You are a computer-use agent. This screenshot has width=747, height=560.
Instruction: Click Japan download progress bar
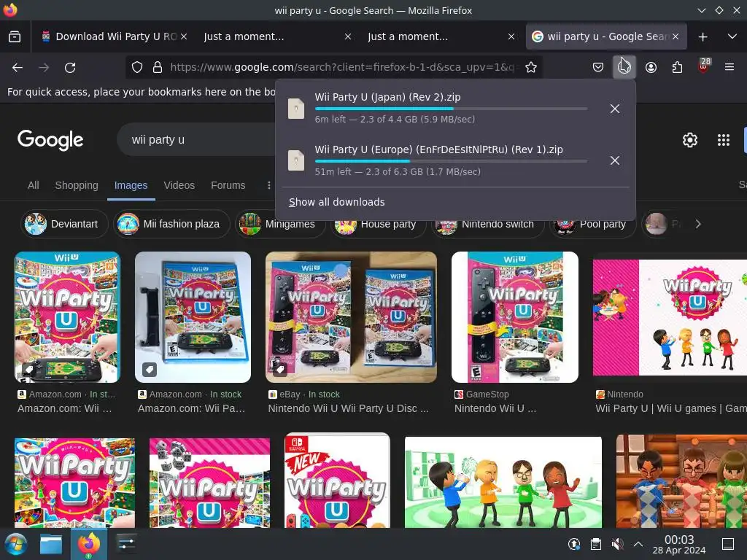click(x=451, y=109)
